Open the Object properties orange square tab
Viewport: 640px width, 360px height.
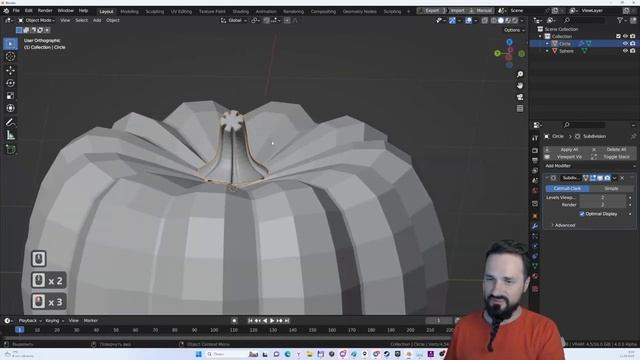tap(535, 216)
